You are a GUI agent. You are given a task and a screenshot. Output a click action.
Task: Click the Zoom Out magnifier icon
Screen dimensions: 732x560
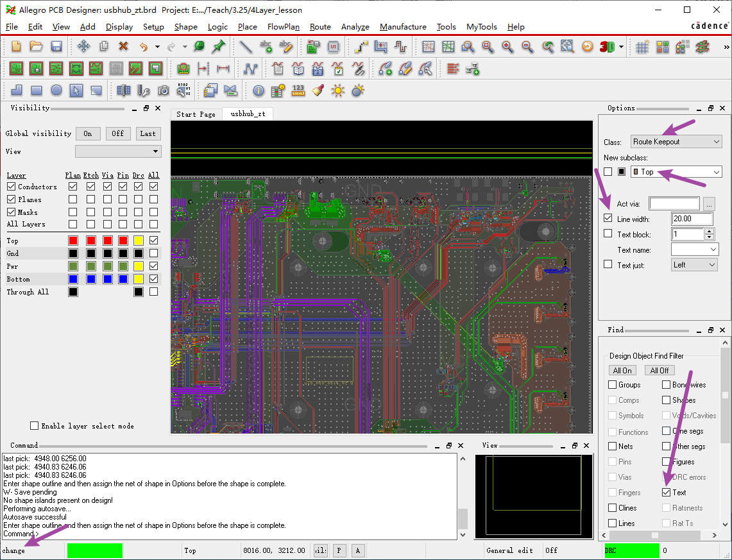tap(527, 46)
